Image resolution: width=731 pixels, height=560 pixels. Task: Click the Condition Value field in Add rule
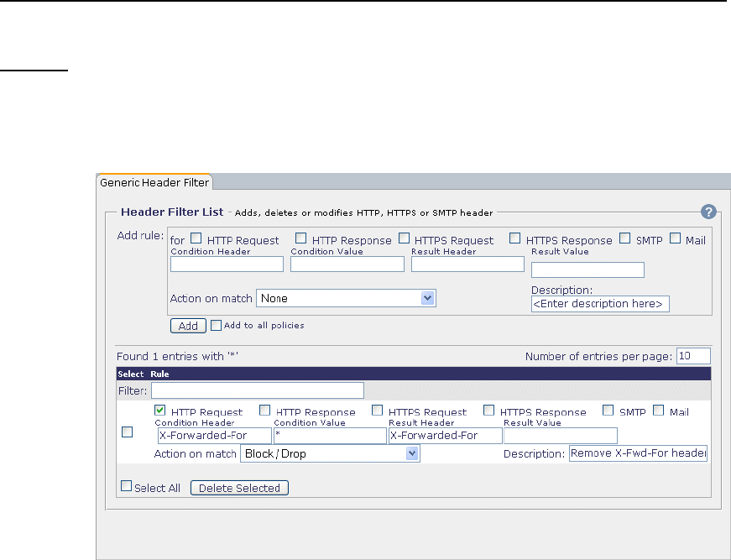(347, 264)
